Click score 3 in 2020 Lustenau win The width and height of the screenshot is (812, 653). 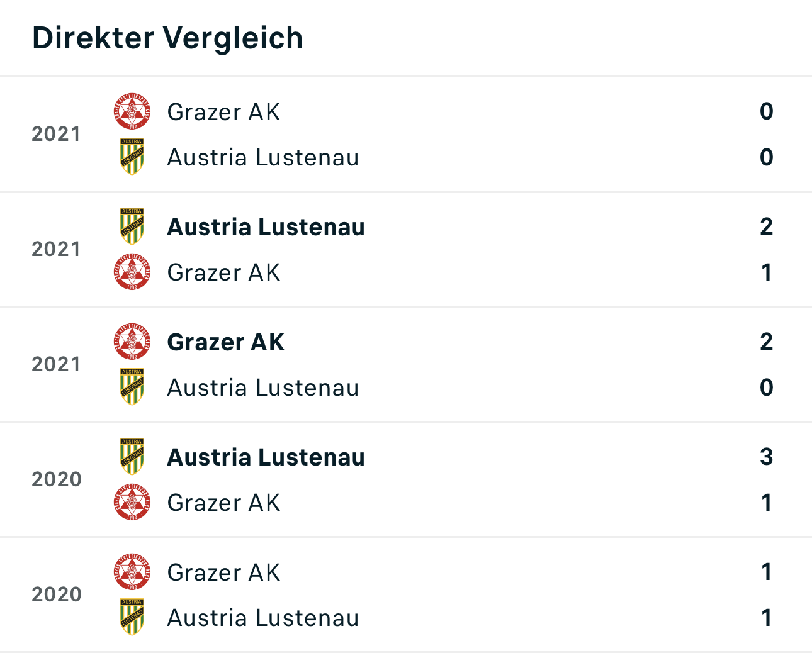coord(766,457)
